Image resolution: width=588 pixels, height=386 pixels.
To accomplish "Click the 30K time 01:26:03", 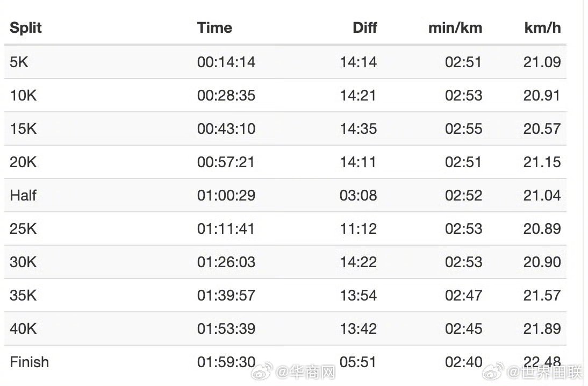I will click(226, 262).
